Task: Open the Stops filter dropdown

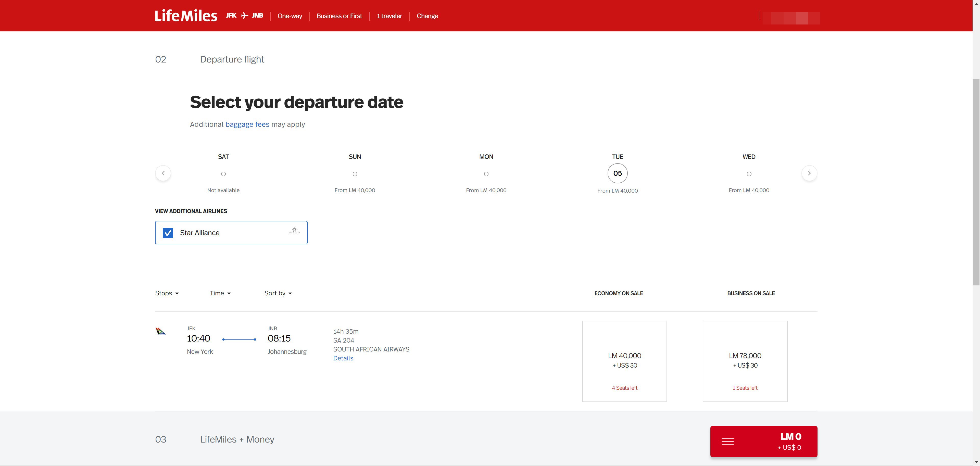Action: 167,293
